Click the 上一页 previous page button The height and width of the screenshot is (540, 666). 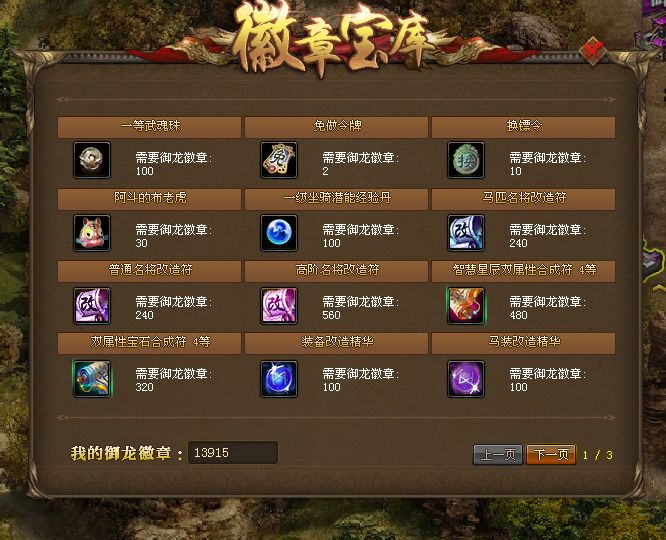click(x=498, y=455)
